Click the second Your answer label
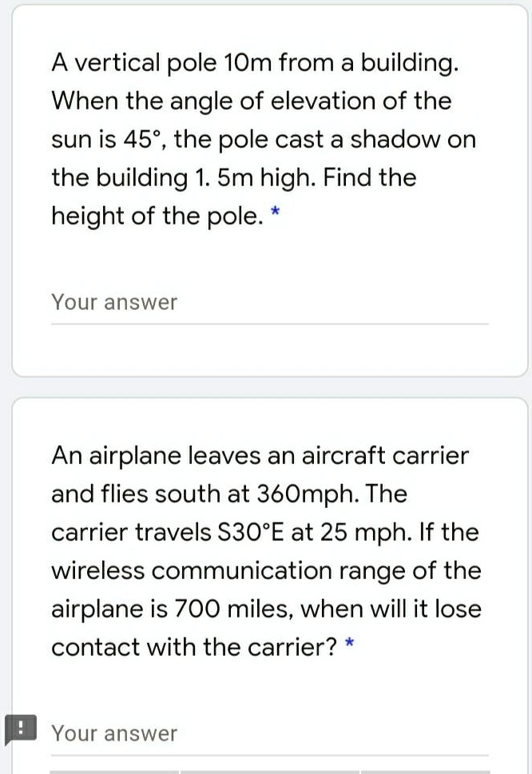Viewport: 532px width, 774px height. pos(114,733)
